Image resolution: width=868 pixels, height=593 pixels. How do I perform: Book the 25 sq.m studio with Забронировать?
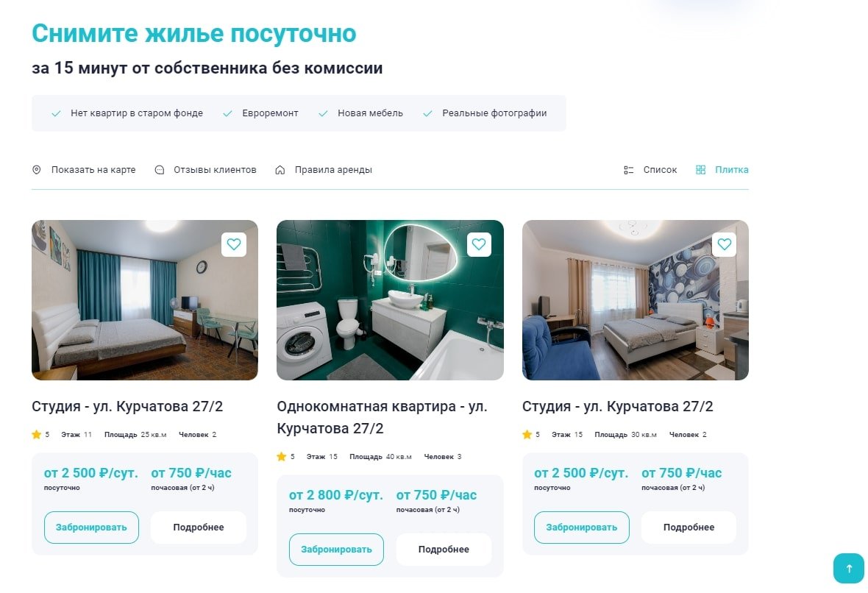coord(91,527)
